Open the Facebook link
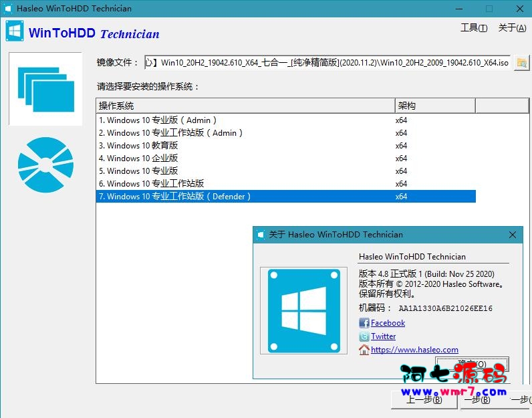 (388, 323)
